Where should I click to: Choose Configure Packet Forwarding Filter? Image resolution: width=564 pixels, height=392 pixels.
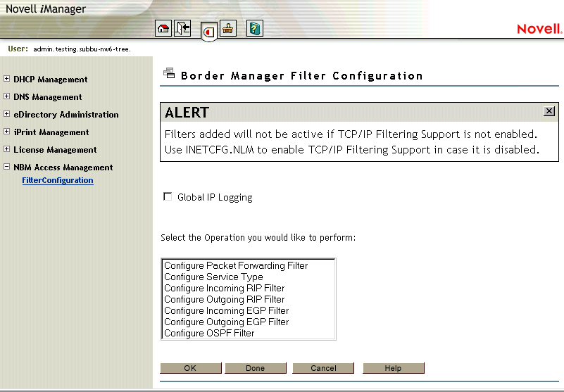point(249,265)
